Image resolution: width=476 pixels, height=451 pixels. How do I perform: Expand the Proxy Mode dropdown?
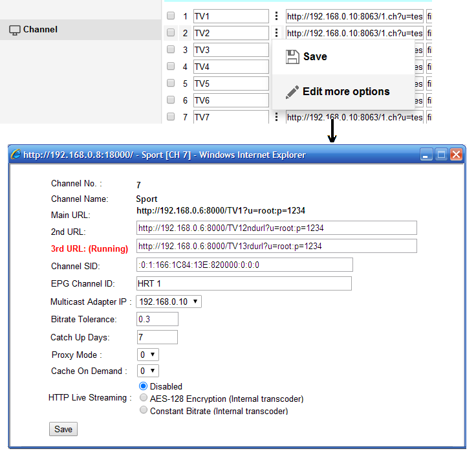click(x=147, y=355)
